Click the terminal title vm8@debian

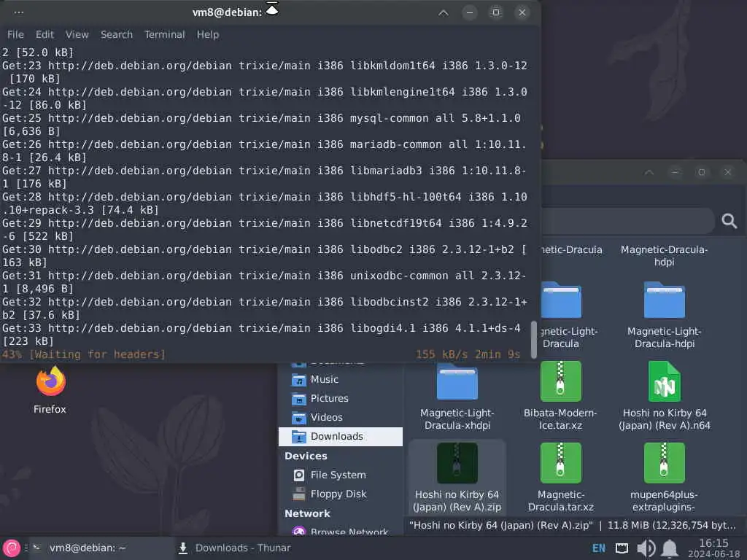(228, 12)
